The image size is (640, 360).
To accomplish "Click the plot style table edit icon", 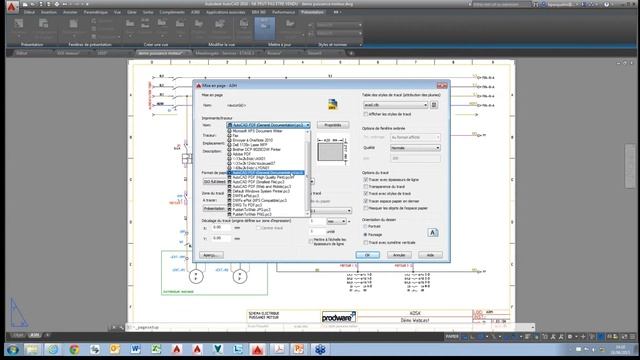I will click(x=434, y=105).
